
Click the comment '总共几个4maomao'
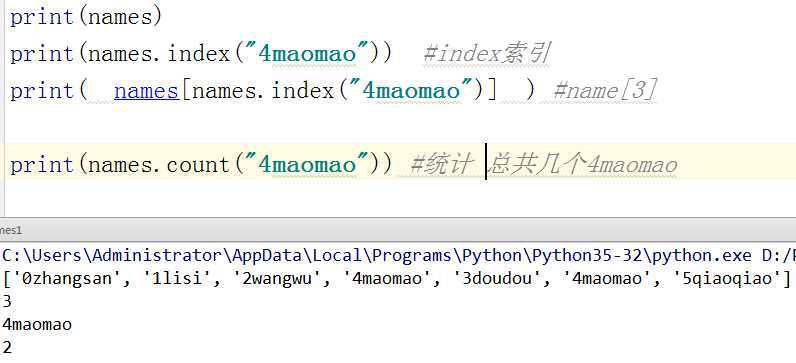(x=584, y=164)
